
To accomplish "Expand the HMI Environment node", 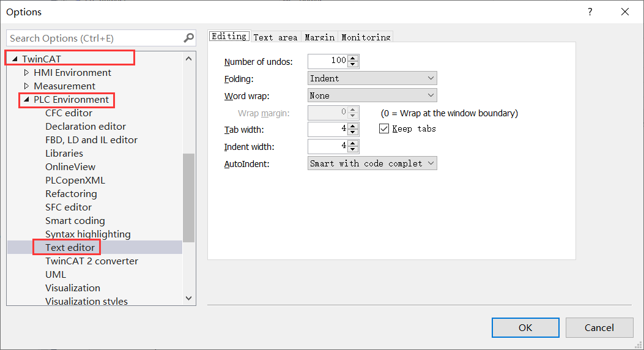I will click(x=26, y=73).
